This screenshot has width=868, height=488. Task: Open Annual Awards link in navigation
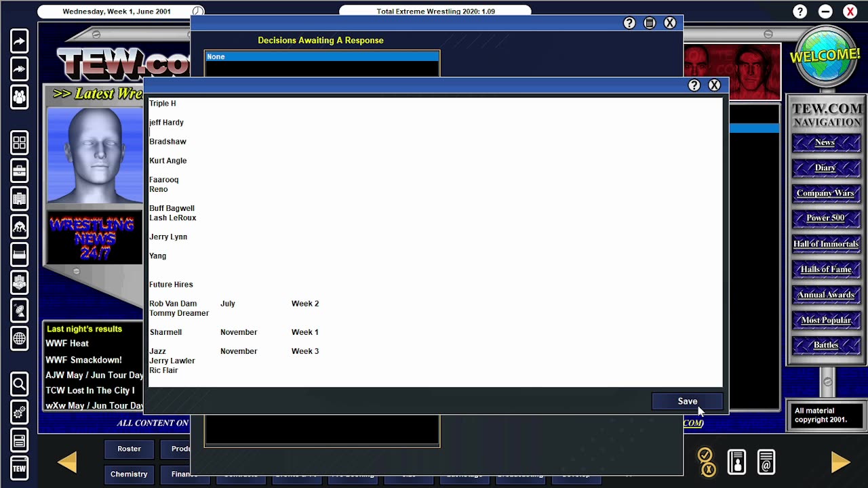pyautogui.click(x=825, y=295)
